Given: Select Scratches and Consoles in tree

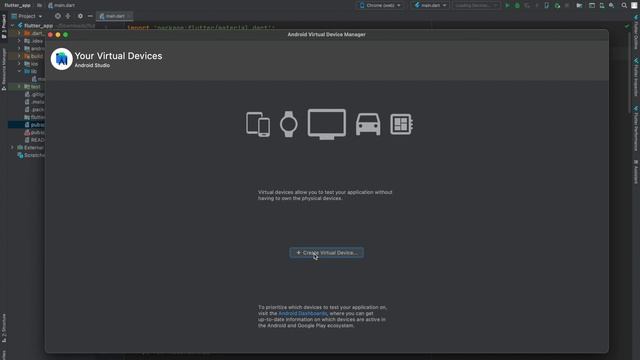Looking at the screenshot, I should (x=31, y=155).
